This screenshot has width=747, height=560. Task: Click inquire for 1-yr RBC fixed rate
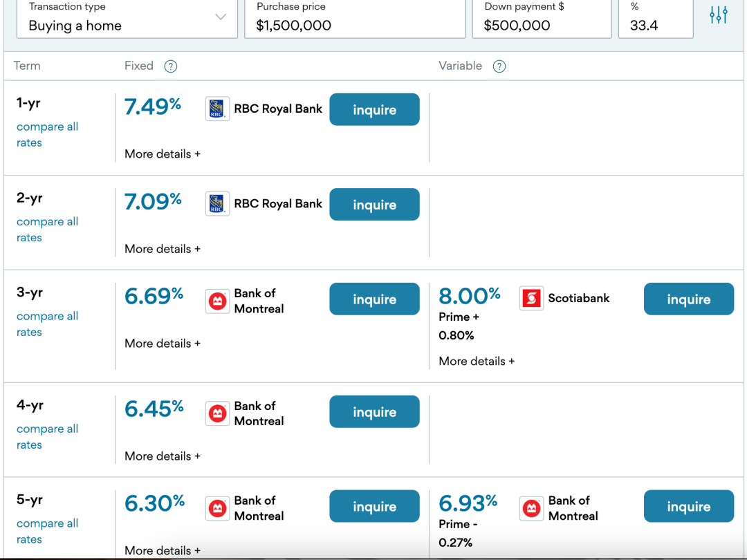(374, 110)
